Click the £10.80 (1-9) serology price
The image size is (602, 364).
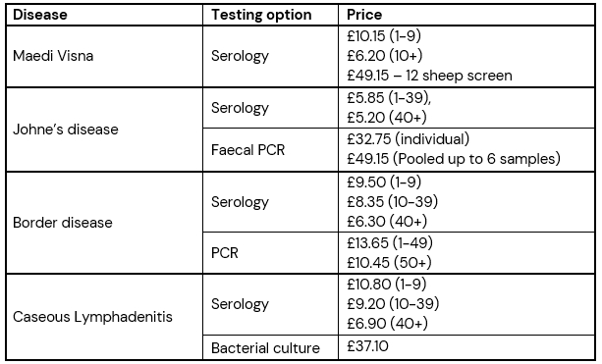click(387, 285)
